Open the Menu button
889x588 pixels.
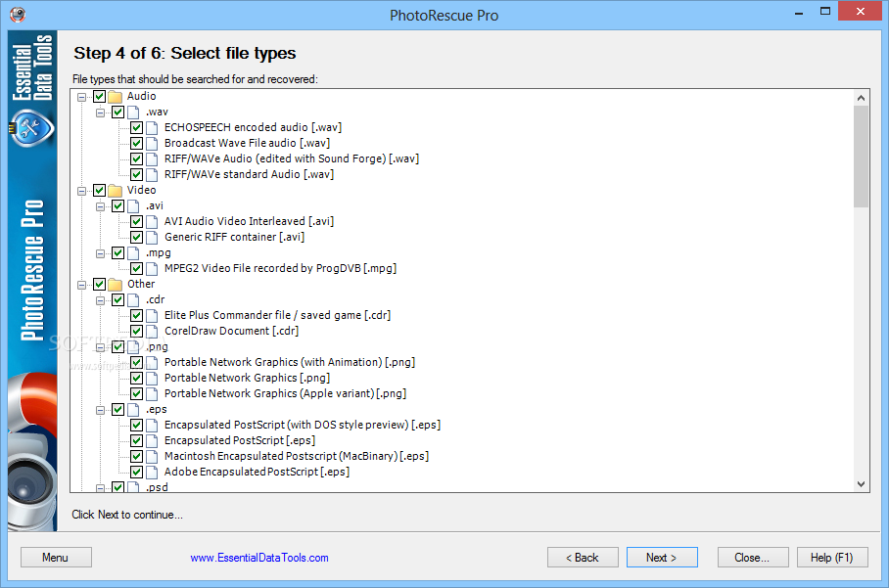coord(56,558)
